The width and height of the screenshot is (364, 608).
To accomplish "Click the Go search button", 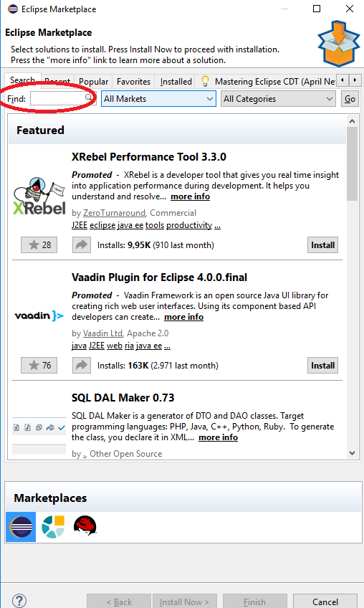I will (x=350, y=99).
